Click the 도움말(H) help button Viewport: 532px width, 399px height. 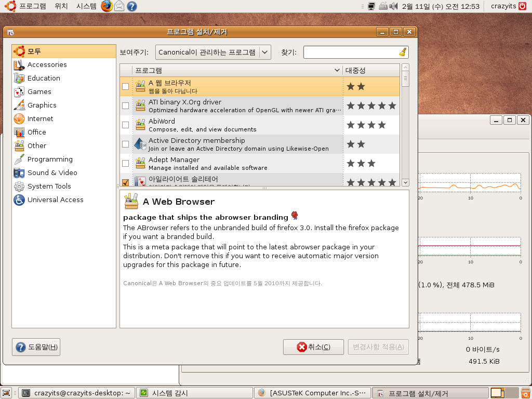(36, 347)
